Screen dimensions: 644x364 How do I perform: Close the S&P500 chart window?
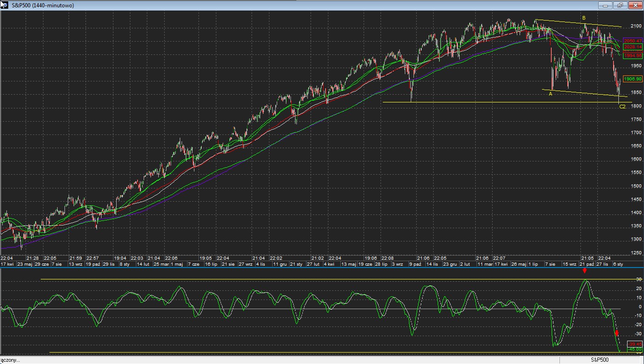[635, 5]
